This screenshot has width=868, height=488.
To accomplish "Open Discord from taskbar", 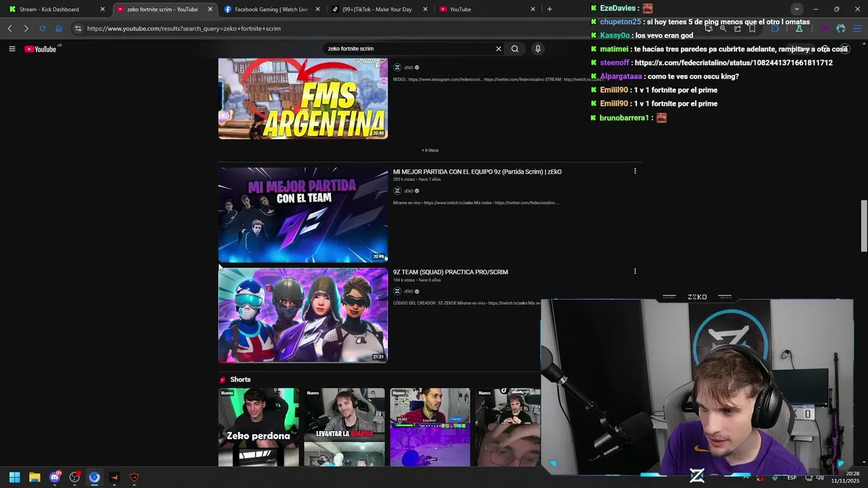I will coord(54,477).
